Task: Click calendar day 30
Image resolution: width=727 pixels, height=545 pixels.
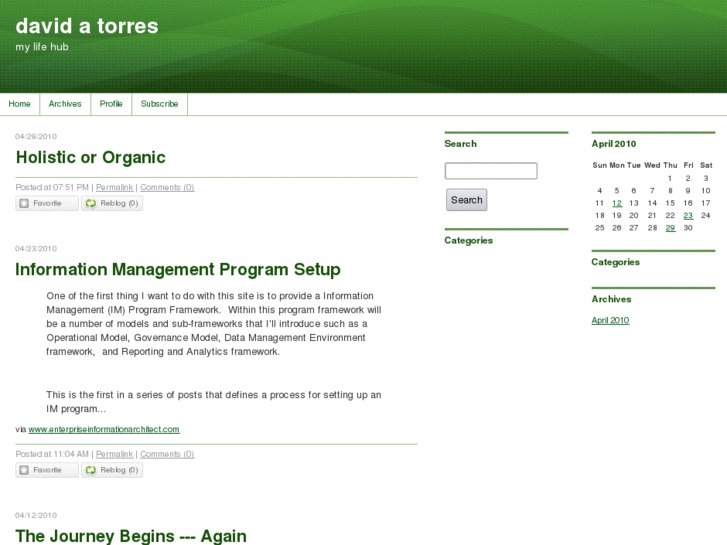Action: pos(688,228)
